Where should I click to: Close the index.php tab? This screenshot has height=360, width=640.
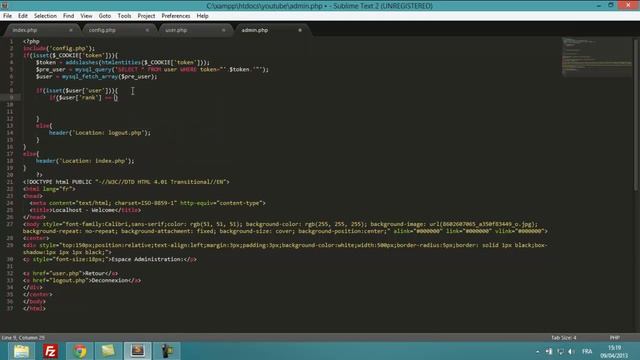pyautogui.click(x=71, y=30)
